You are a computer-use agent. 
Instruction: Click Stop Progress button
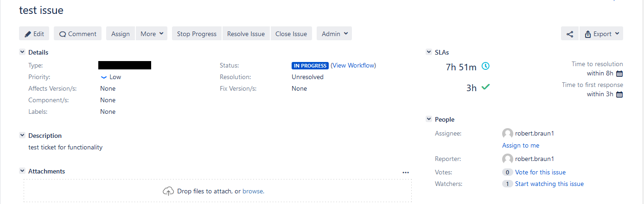197,34
